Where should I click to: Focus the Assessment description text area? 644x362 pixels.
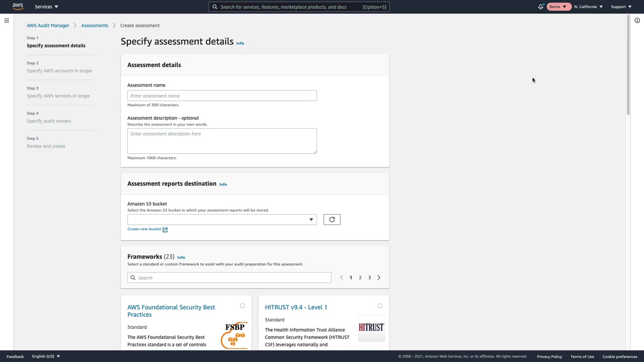(x=222, y=141)
